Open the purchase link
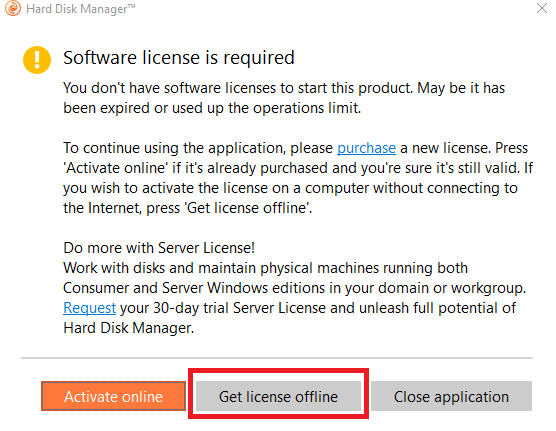The image size is (556, 431). tap(366, 148)
